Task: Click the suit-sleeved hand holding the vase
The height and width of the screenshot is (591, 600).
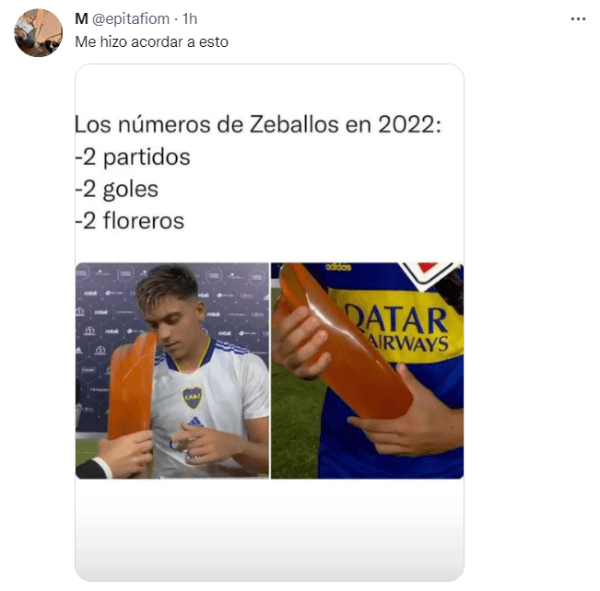Action: click(115, 457)
